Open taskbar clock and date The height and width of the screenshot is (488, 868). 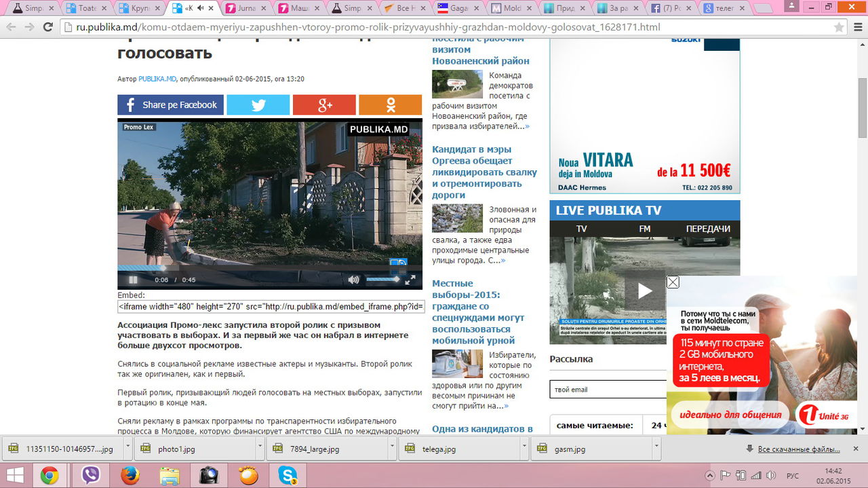(x=833, y=475)
